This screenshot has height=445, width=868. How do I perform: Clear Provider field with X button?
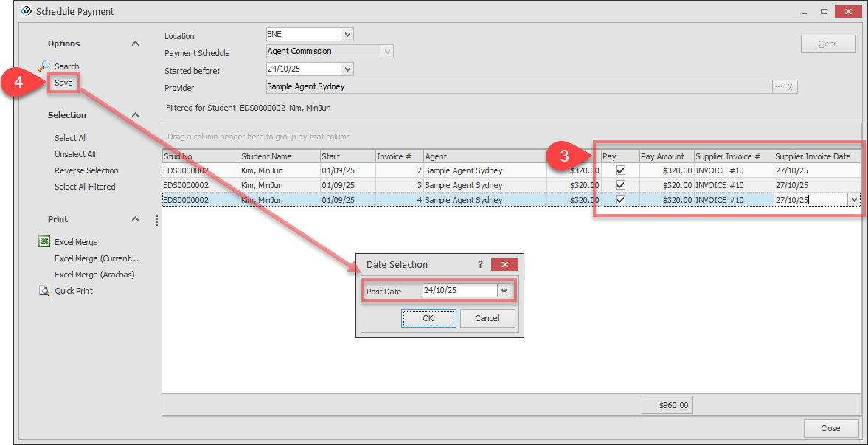(x=791, y=87)
